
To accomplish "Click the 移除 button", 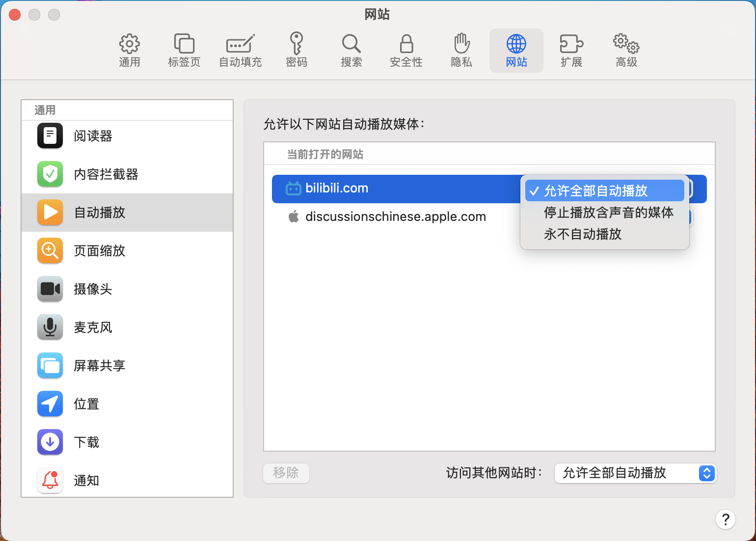I will pyautogui.click(x=286, y=473).
